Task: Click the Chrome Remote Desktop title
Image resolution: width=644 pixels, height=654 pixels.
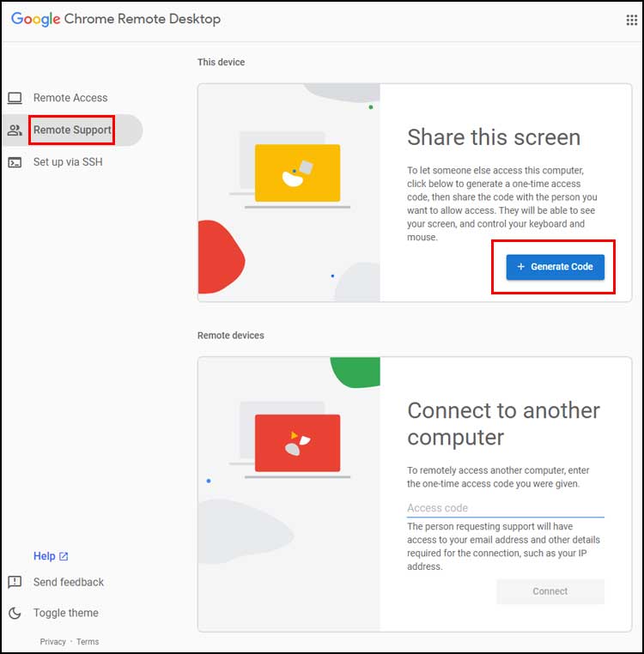Action: click(143, 19)
